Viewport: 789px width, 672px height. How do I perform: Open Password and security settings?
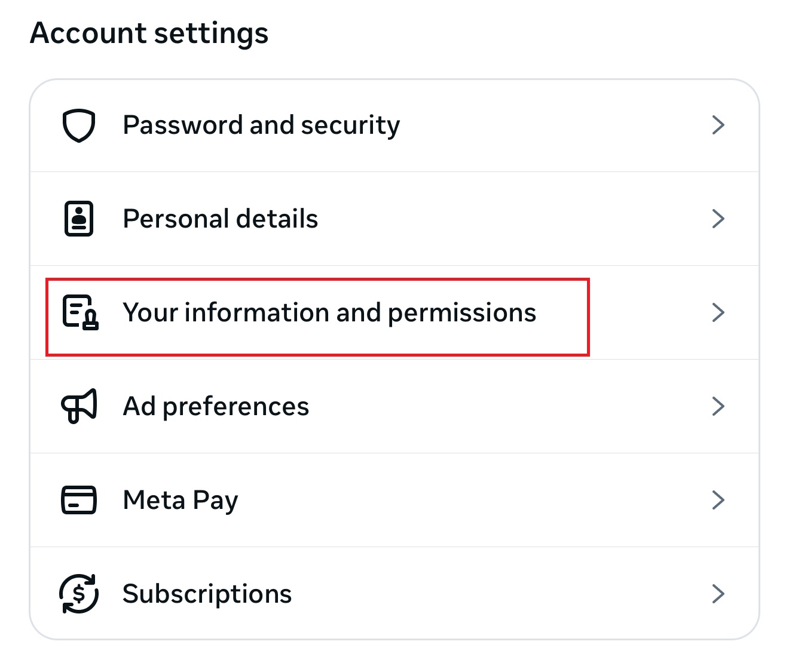coord(261,125)
